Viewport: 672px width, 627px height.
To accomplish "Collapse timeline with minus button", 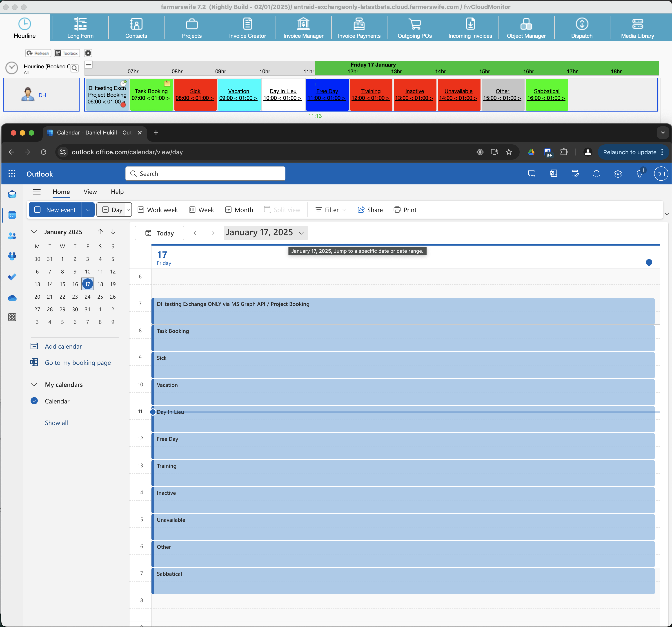I will coord(89,65).
